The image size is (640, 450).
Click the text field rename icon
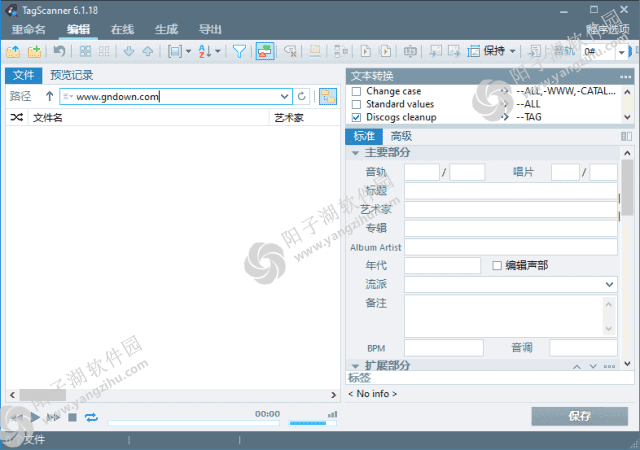click(410, 51)
